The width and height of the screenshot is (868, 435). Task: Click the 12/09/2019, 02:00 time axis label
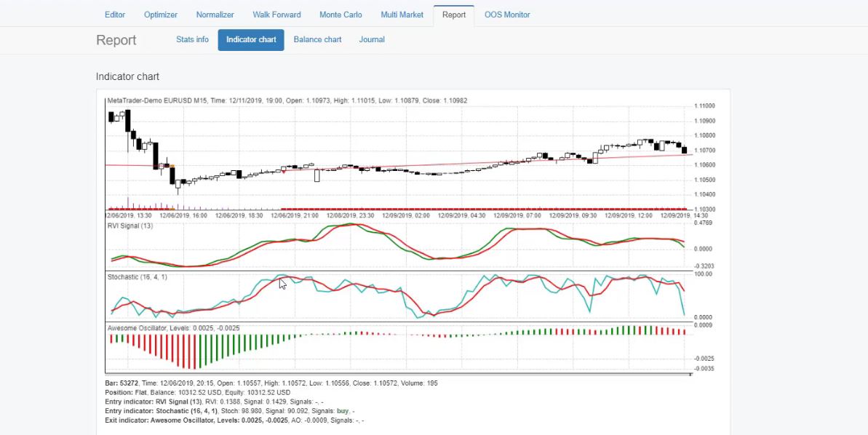click(407, 215)
